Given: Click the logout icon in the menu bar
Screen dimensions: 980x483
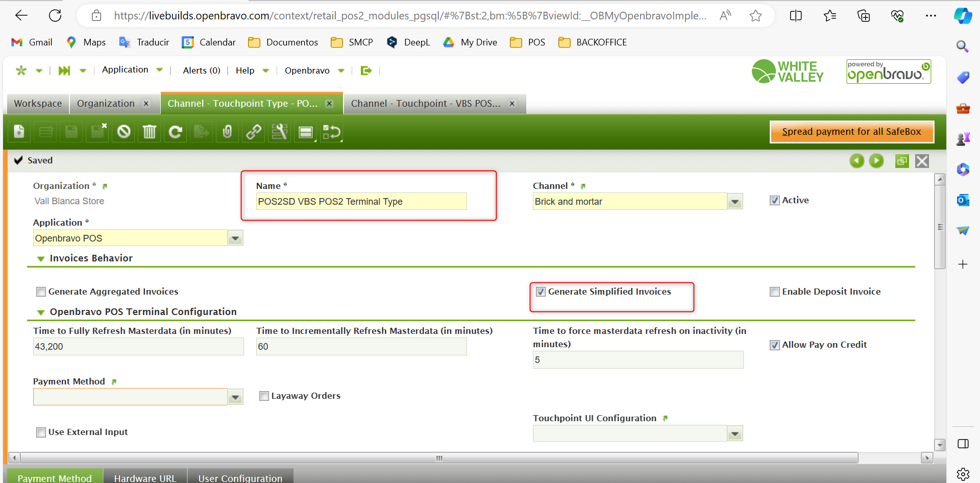Looking at the screenshot, I should click(x=366, y=70).
